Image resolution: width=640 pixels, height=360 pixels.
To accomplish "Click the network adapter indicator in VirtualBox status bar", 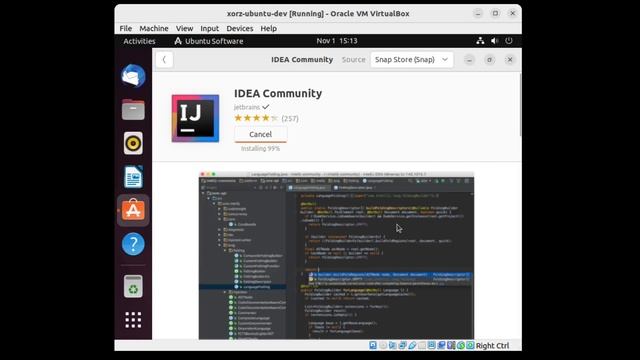I will (x=402, y=345).
